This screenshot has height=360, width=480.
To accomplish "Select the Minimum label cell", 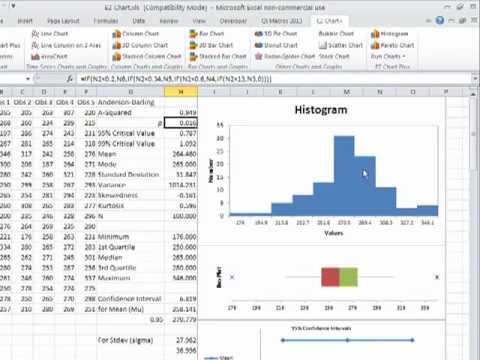I will pyautogui.click(x=131, y=237).
